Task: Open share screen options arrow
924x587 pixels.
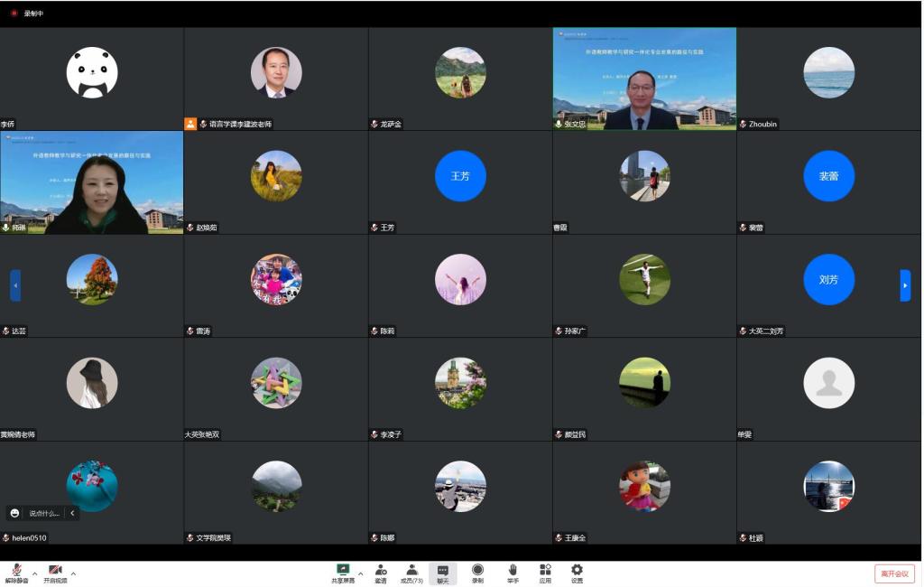Action: coord(361,573)
